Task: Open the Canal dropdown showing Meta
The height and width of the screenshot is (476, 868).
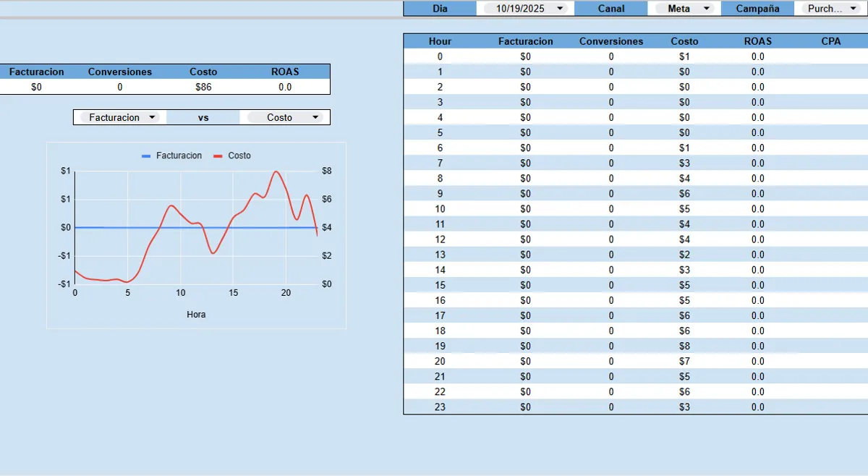Action: pos(684,8)
